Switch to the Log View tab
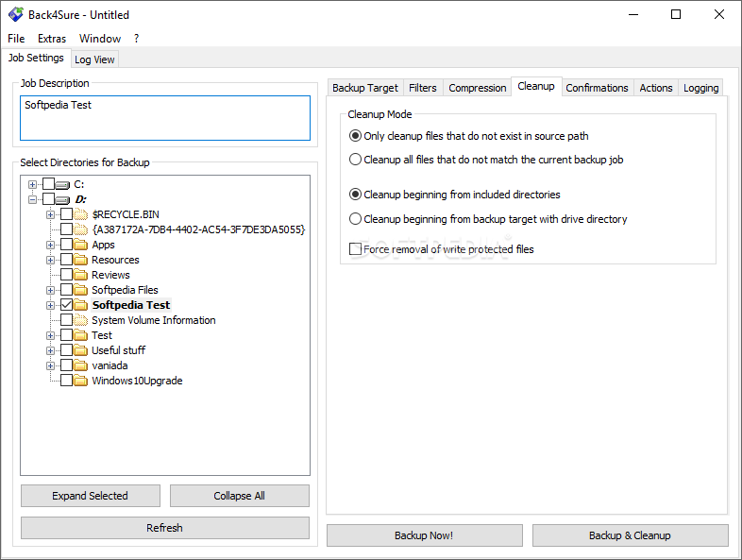Image resolution: width=742 pixels, height=560 pixels. pos(94,59)
